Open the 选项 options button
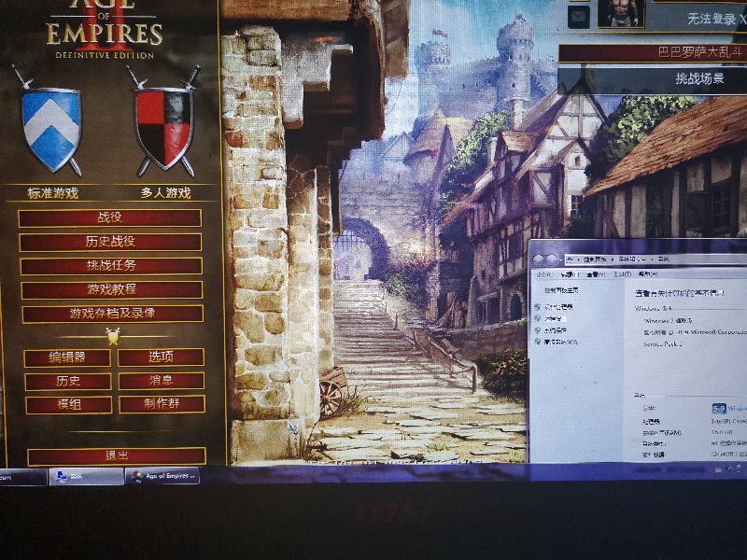The width and height of the screenshot is (747, 560). pos(161,357)
